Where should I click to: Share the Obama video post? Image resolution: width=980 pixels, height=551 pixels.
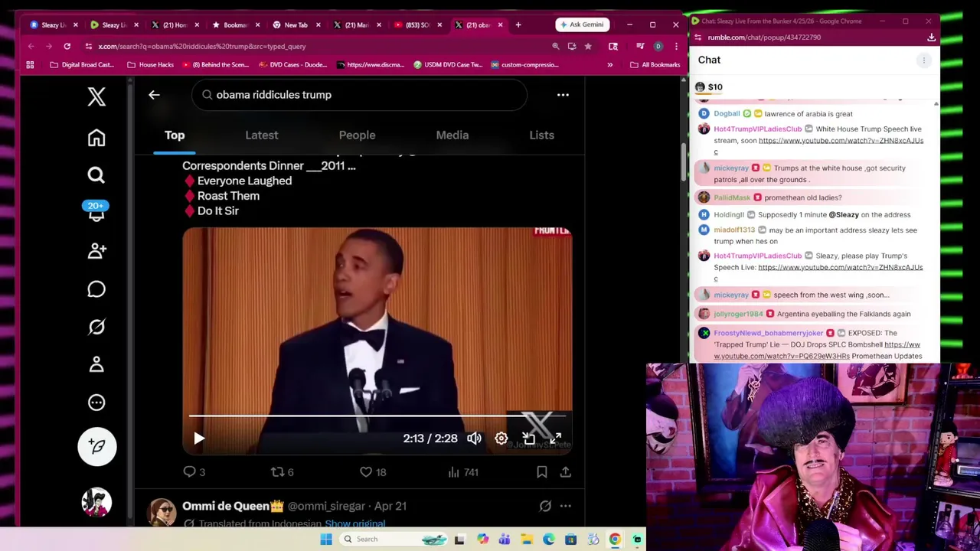(x=565, y=472)
